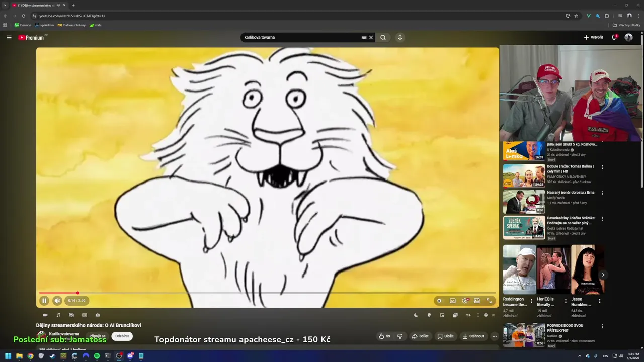Open player settings gear
644x362 pixels.
[465, 301]
